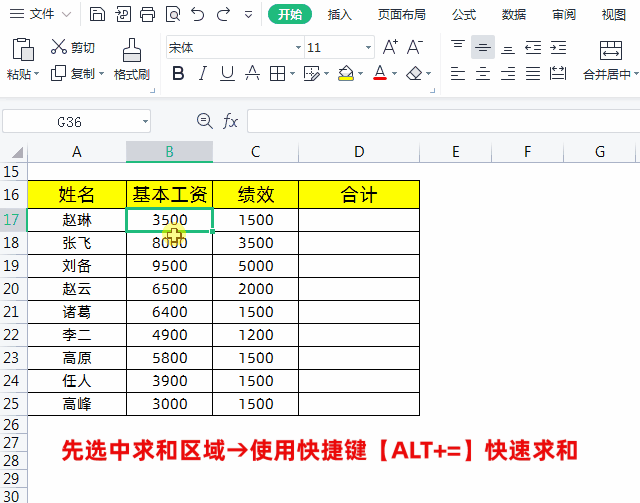Expand the font size 11 dropdown
Screen dimensions: 640x503
(368, 47)
